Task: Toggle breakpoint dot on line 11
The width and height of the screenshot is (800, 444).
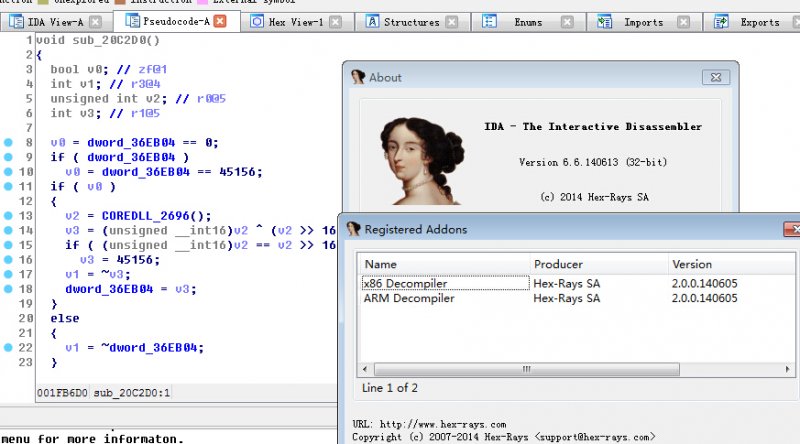Action: [x=8, y=186]
